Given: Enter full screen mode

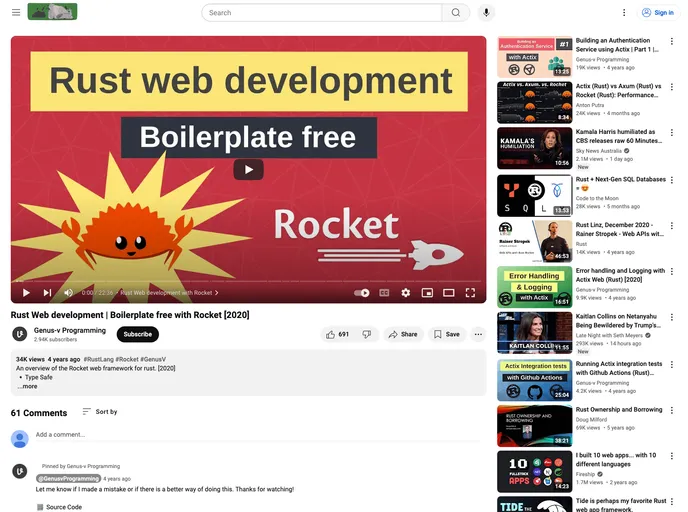Looking at the screenshot, I should point(470,293).
